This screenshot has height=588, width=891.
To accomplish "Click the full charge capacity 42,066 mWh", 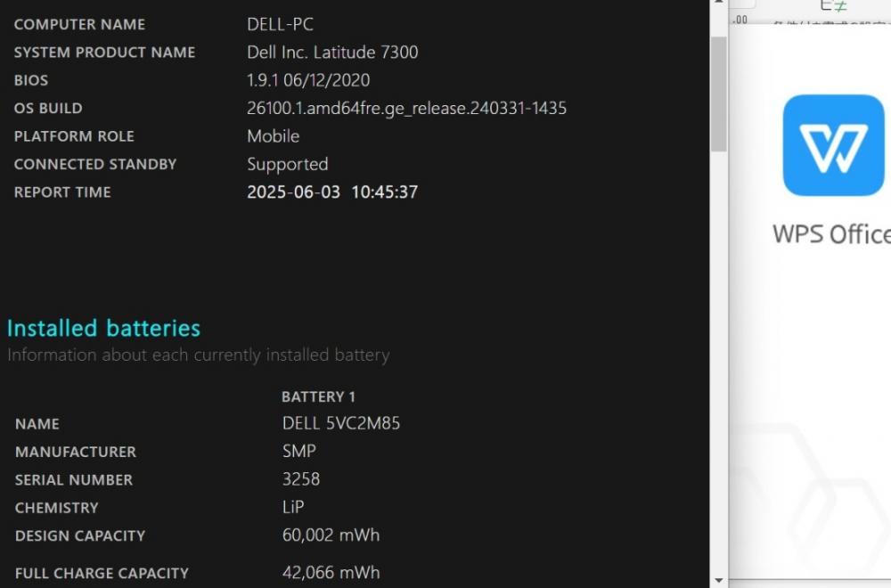I will 331,573.
